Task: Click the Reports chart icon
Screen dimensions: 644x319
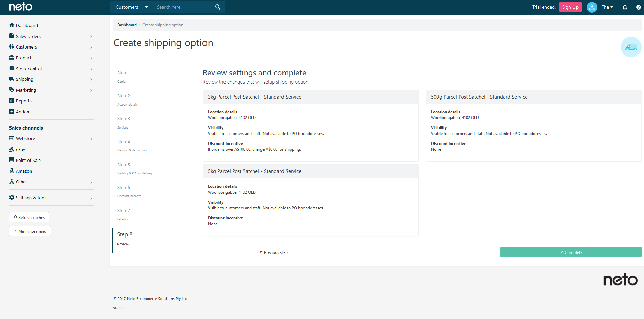Action: [x=12, y=101]
